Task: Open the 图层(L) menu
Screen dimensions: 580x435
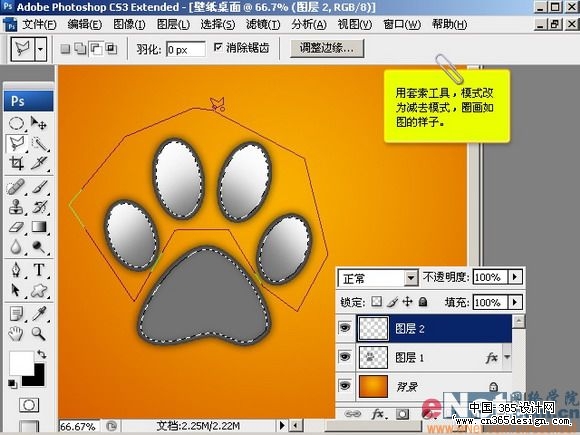Action: click(x=173, y=24)
